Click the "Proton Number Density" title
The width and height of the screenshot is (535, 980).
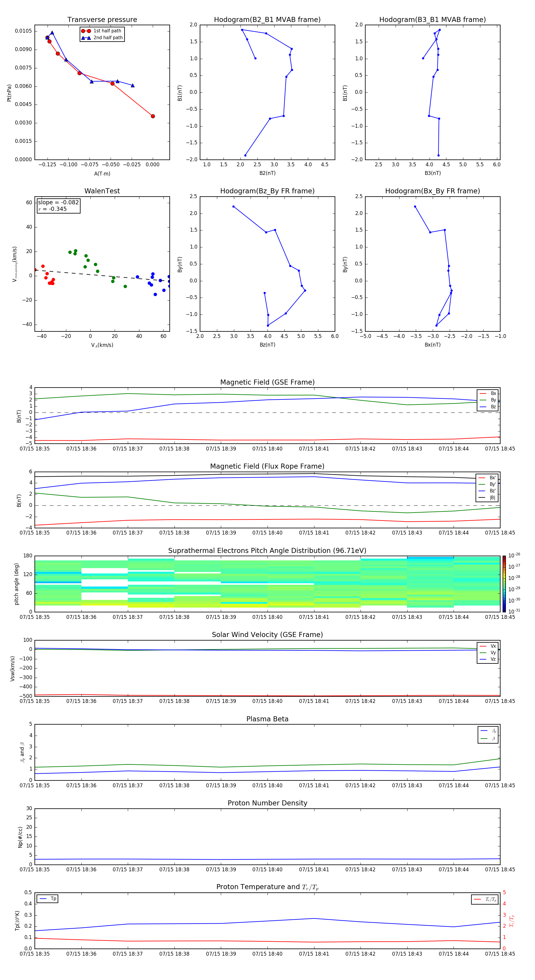tap(267, 803)
